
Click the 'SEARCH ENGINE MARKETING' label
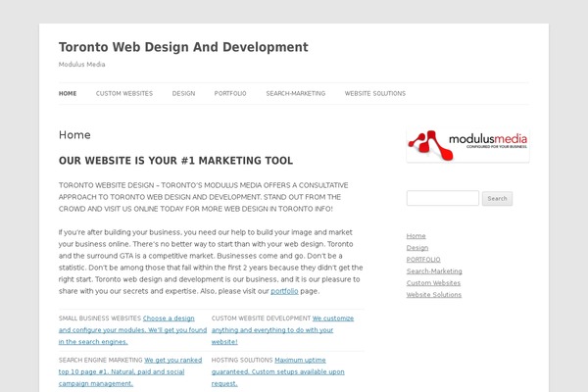point(101,360)
